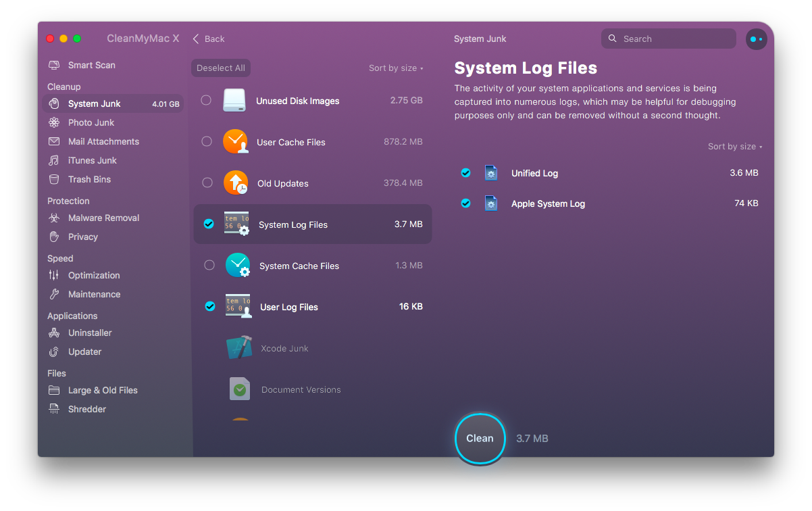Viewport: 812px width, 511px height.
Task: Select the Document Versions label
Action: click(x=301, y=390)
